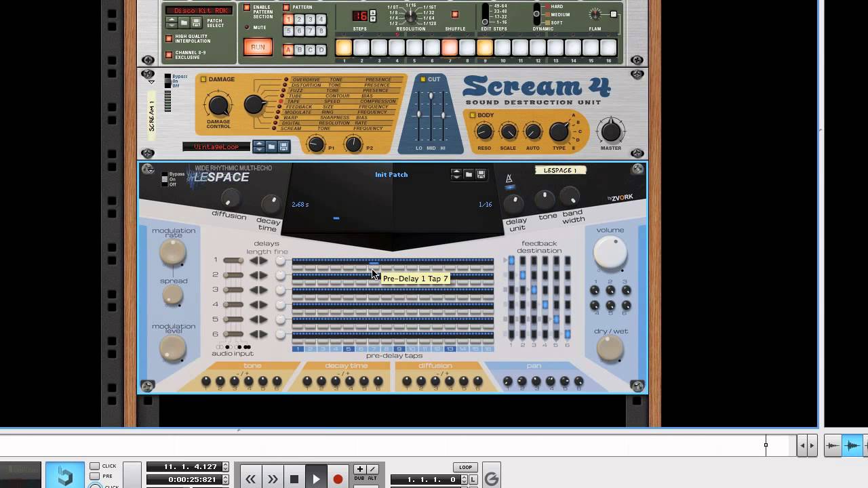Viewport: 868px width, 488px height.
Task: Select pattern bank B
Action: (299, 49)
